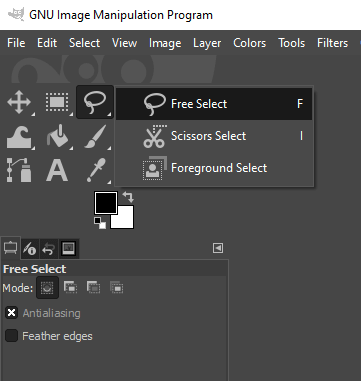
Task: Reset colors to default black and white
Action: pos(100,223)
